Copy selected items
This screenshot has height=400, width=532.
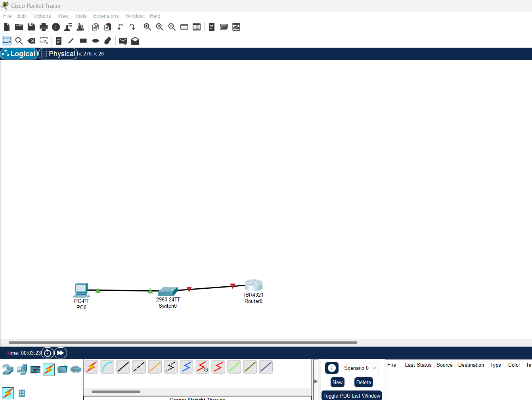click(96, 27)
